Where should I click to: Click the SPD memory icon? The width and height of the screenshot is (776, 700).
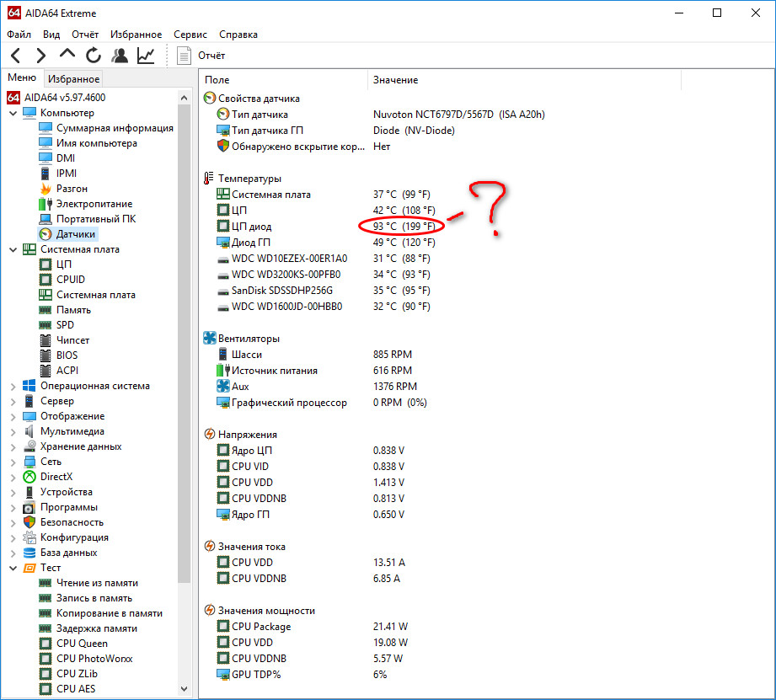[45, 325]
